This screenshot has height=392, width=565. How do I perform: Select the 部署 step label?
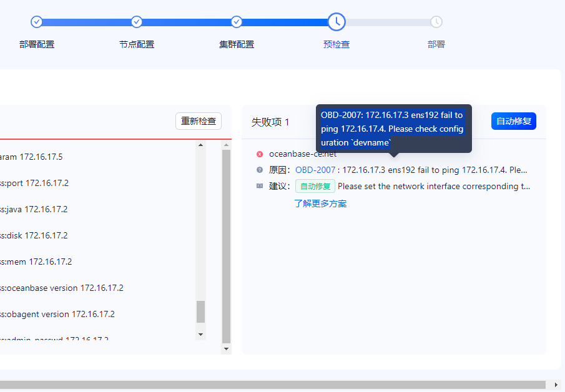[436, 44]
